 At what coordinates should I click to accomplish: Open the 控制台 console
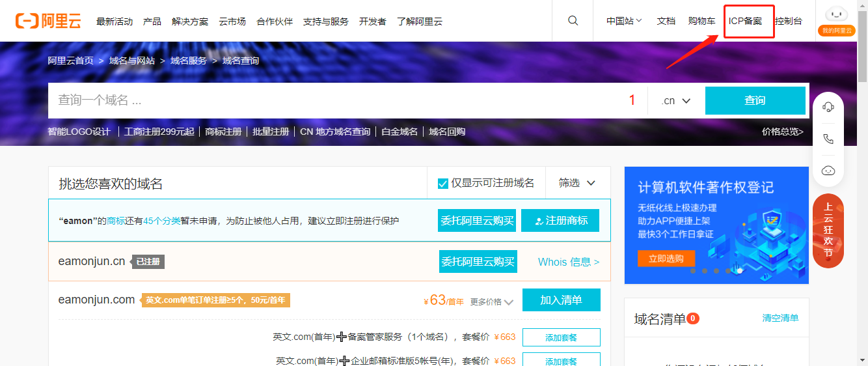click(x=789, y=21)
